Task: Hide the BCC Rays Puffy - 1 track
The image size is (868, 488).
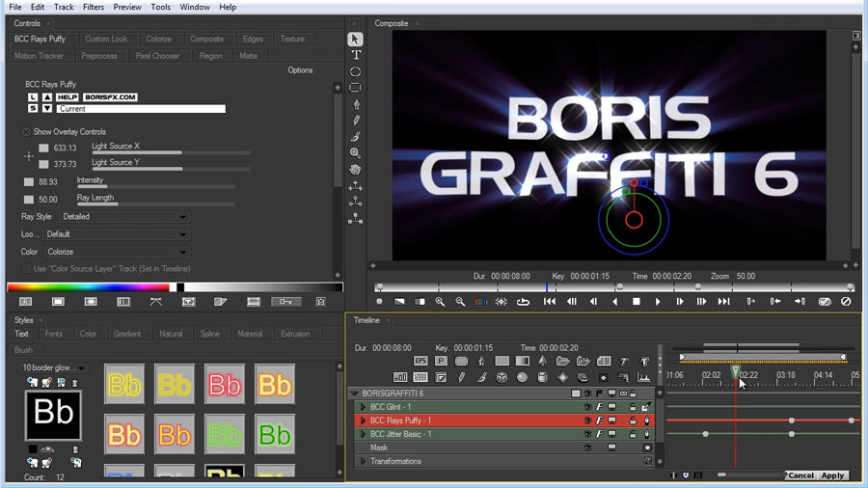Action: tap(587, 420)
